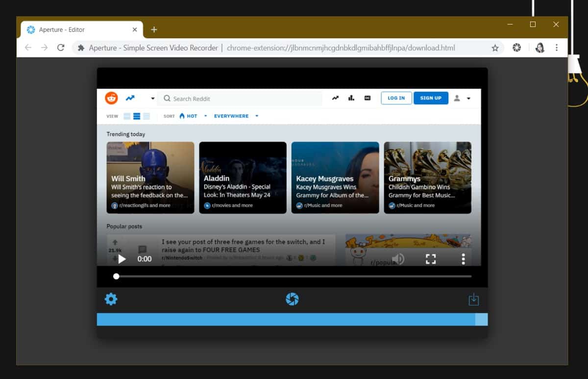Click the Search Reddit field
Screen dimensions: 588x379
click(x=240, y=99)
